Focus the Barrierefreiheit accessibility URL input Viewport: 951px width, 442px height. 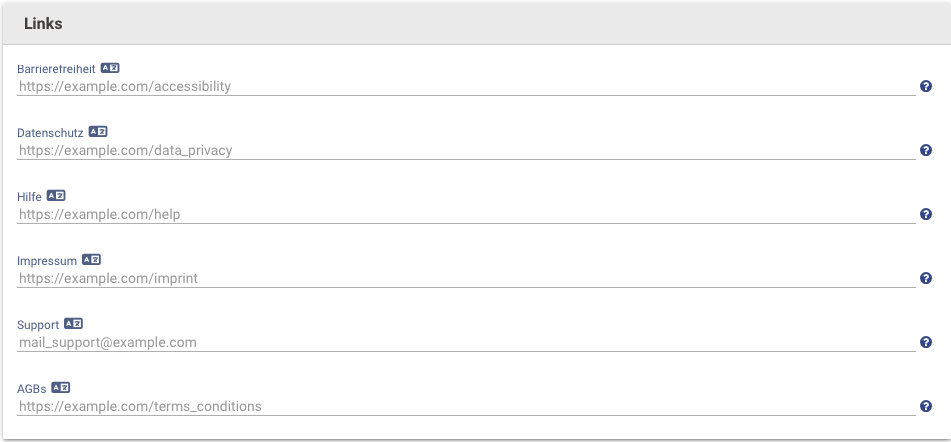pos(466,86)
